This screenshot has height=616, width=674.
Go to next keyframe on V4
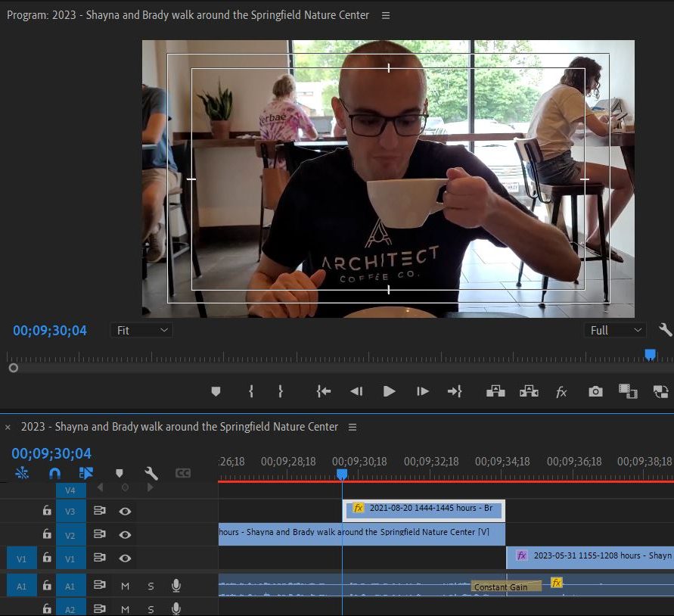point(150,487)
